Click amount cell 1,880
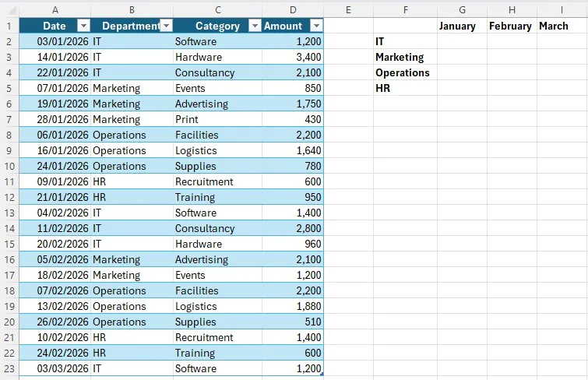588x380 pixels. [x=293, y=306]
